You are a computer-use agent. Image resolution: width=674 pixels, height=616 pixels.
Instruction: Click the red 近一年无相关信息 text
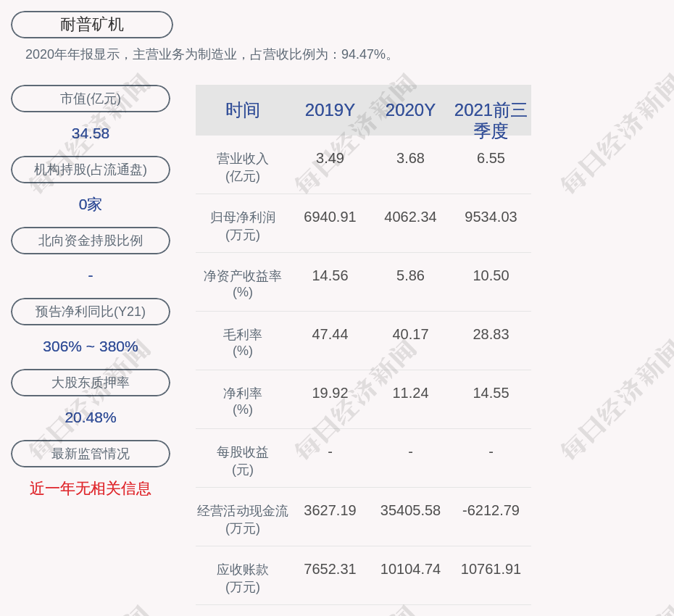[91, 488]
